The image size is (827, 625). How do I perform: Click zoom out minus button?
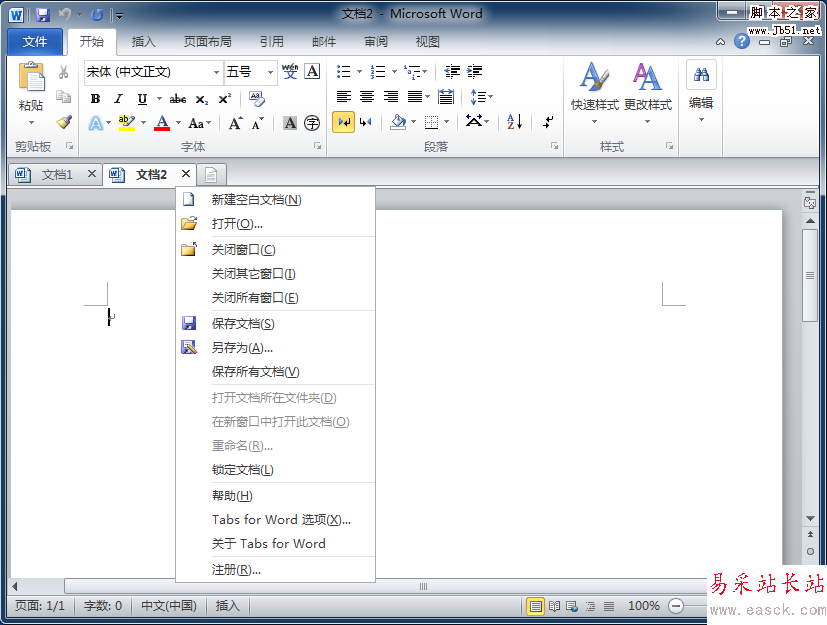click(x=676, y=606)
